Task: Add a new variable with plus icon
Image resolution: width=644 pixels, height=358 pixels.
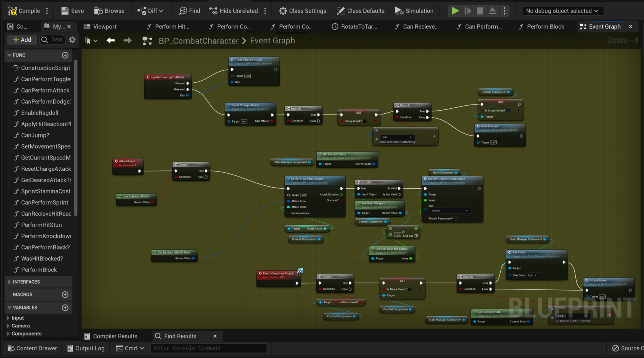Action: [65, 308]
